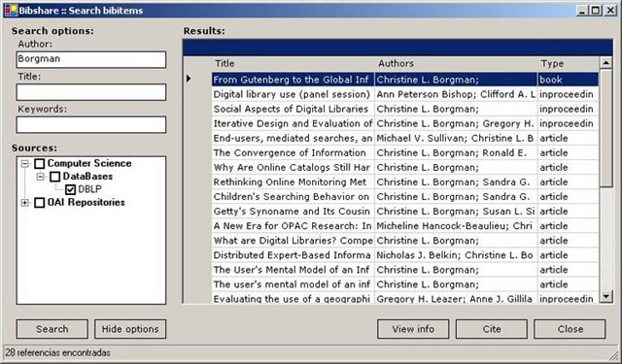This screenshot has height=364, width=622.
Task: Uncheck the DBLP source checkbox
Action: [71, 189]
